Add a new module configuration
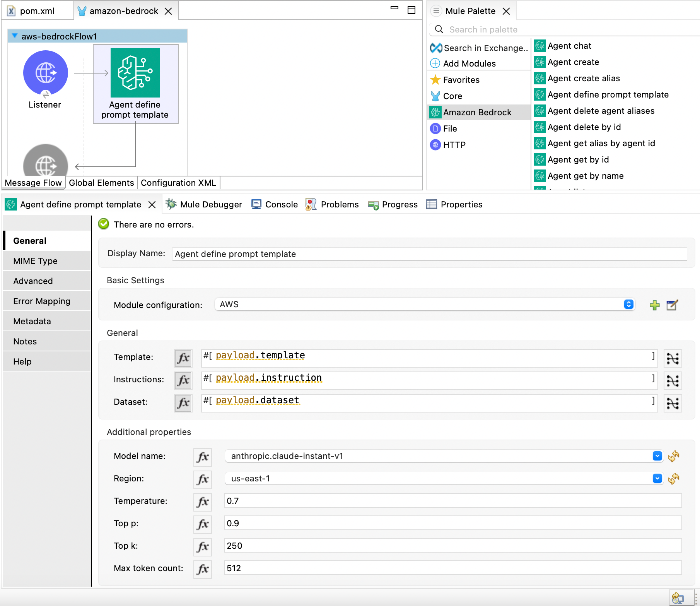 654,305
